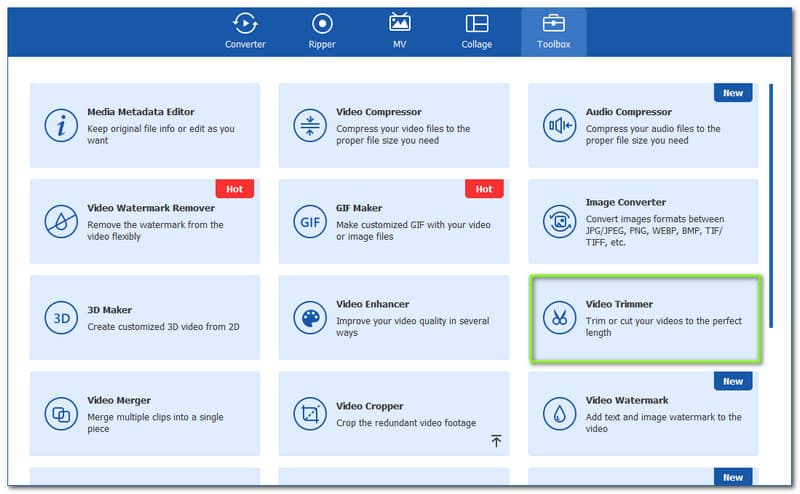Click 'Crop the redundant video footage' text
Viewport: 800px width, 494px height.
pyautogui.click(x=406, y=423)
